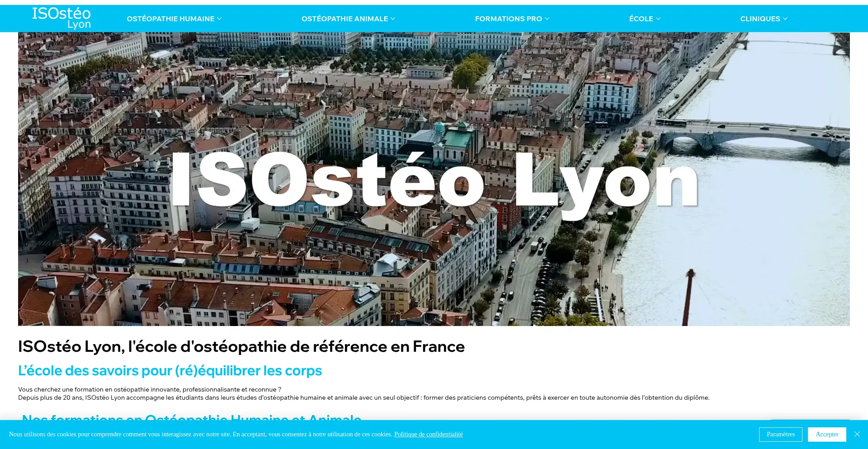Open the Ostéopathie Humaine menu label
This screenshot has width=868, height=449.
pos(170,19)
